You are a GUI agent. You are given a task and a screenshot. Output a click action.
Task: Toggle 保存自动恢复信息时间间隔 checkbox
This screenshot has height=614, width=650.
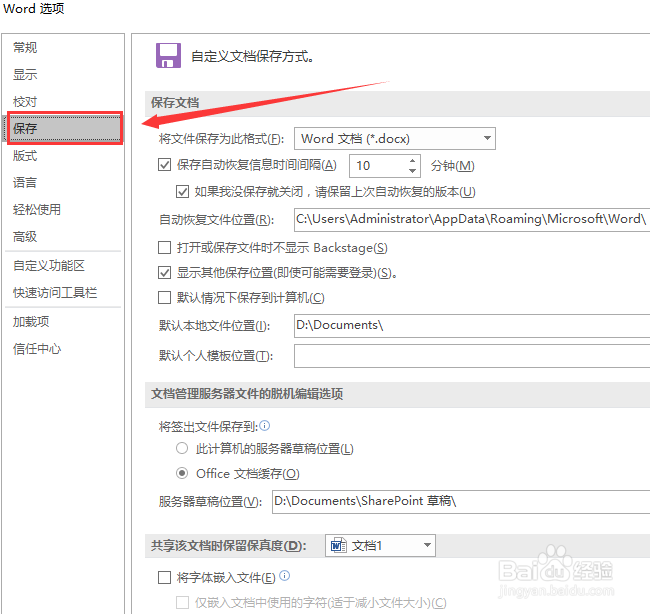pos(165,165)
